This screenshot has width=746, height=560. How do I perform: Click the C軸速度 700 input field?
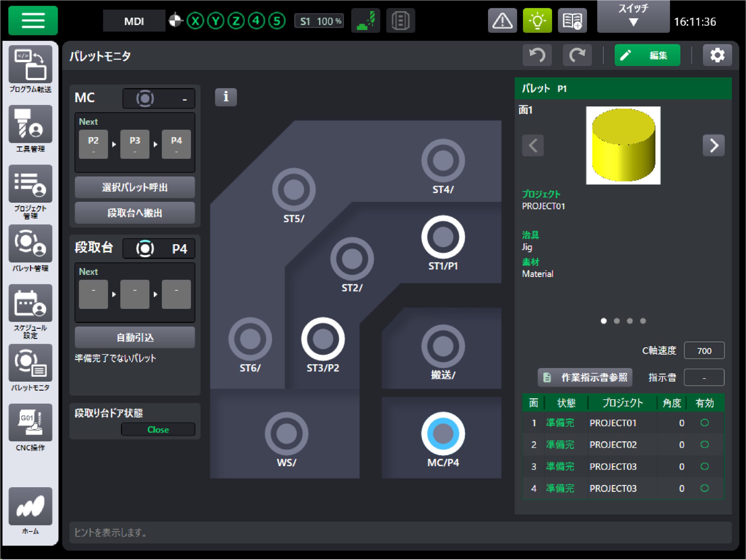point(704,351)
